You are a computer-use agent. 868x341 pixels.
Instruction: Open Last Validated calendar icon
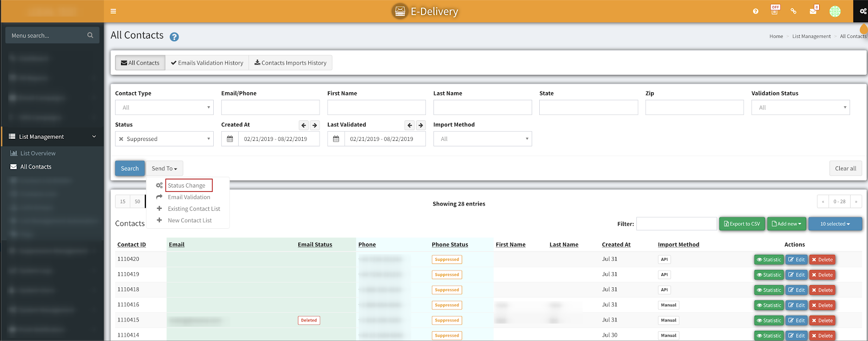tap(336, 139)
